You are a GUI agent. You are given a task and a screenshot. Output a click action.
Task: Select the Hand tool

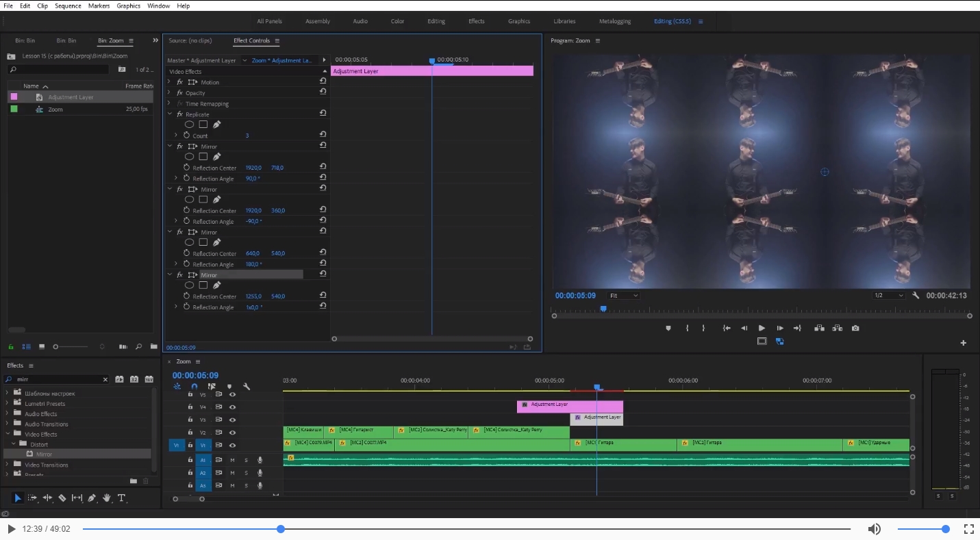click(107, 498)
